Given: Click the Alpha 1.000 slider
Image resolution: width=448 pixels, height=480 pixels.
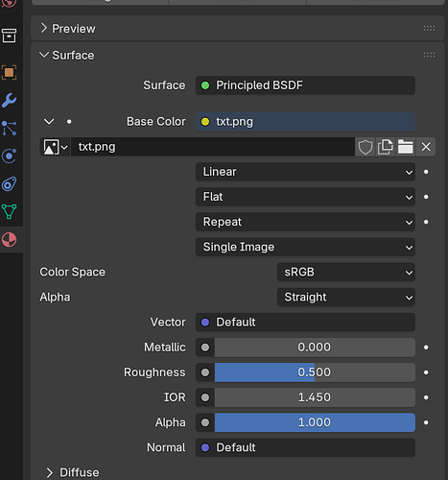Looking at the screenshot, I should tap(315, 422).
